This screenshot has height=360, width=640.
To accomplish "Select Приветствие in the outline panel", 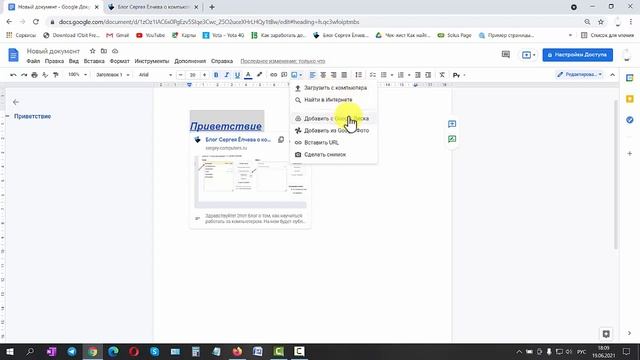I will pyautogui.click(x=32, y=116).
